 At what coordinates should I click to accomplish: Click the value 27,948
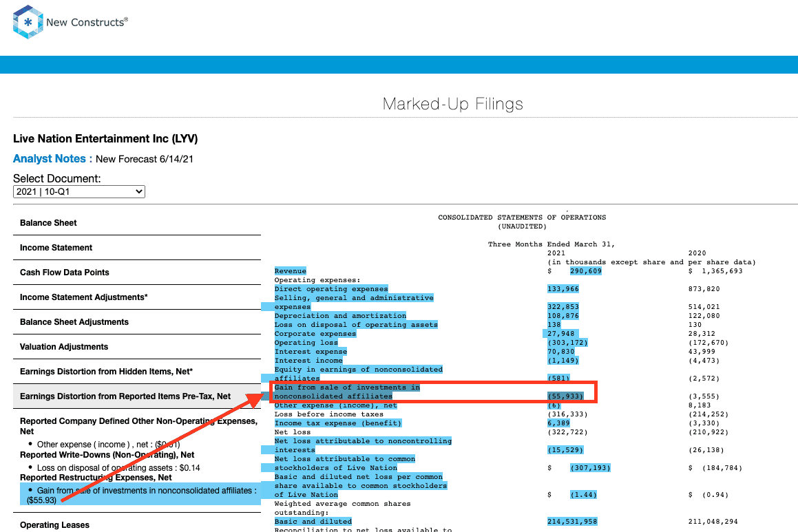[x=560, y=334]
